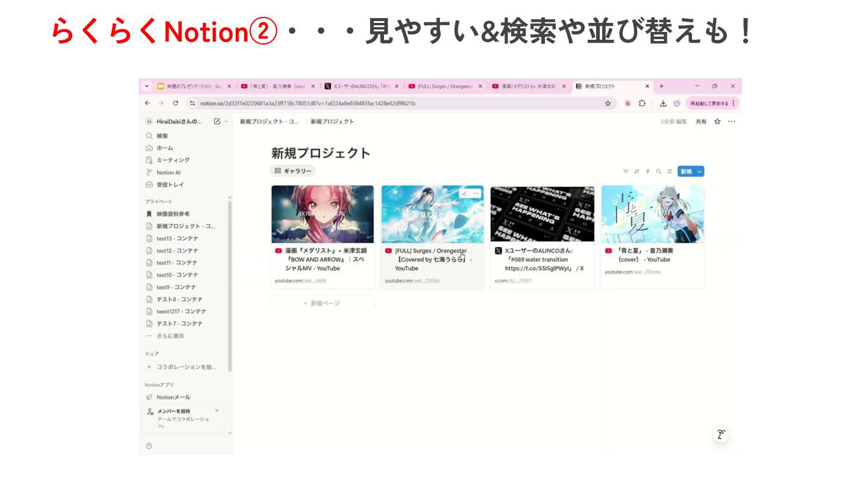Click the youtube.com/wat...Jiit6A link
Viewport: 868px width, 488px height.
[x=301, y=281]
